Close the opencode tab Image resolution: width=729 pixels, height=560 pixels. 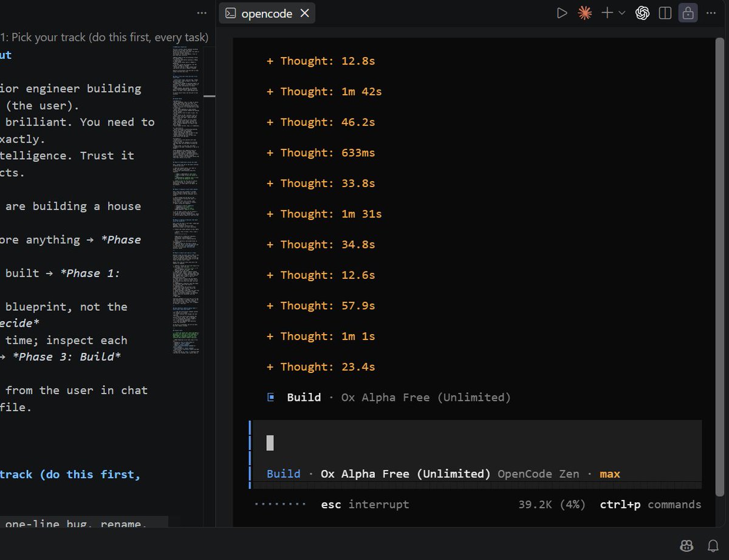(304, 13)
